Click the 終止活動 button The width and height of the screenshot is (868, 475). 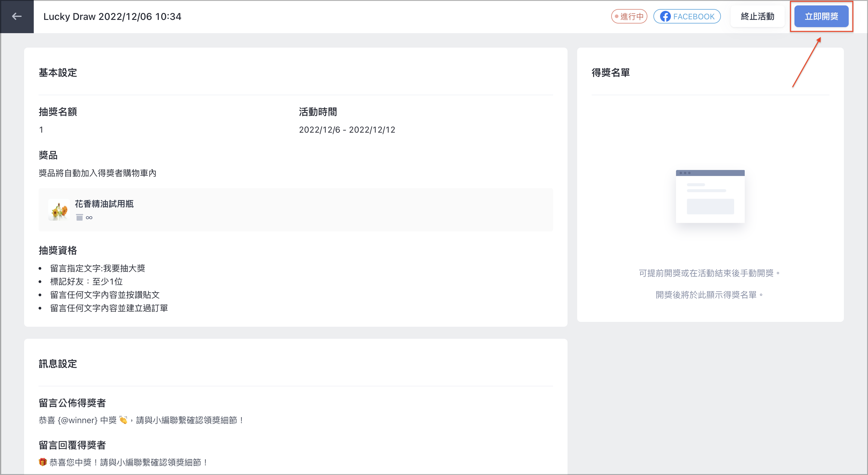coord(757,17)
